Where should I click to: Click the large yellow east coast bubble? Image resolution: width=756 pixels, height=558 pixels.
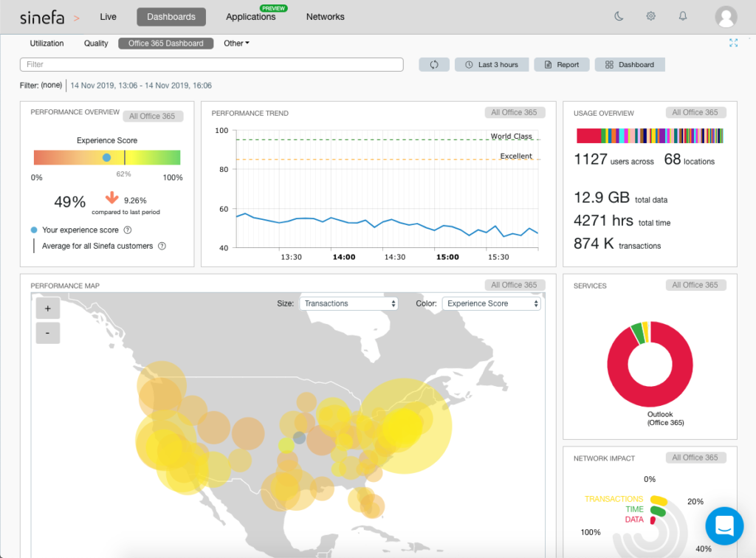(405, 425)
